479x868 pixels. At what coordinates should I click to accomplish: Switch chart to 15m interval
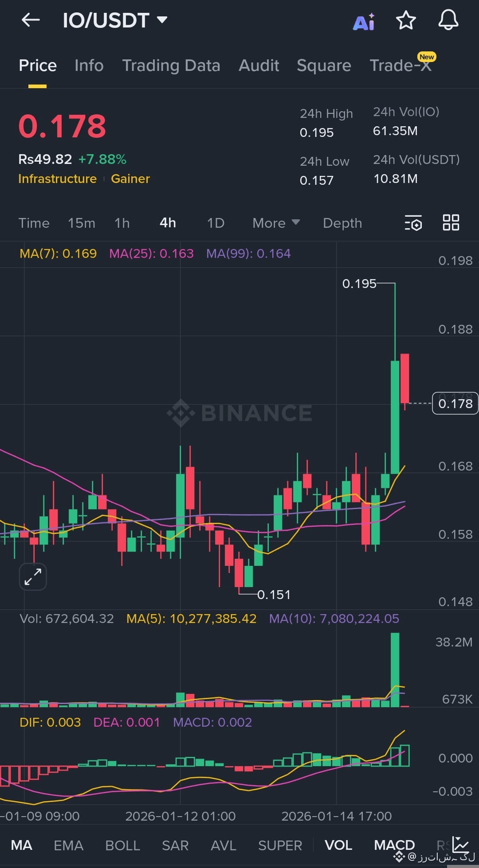82,223
